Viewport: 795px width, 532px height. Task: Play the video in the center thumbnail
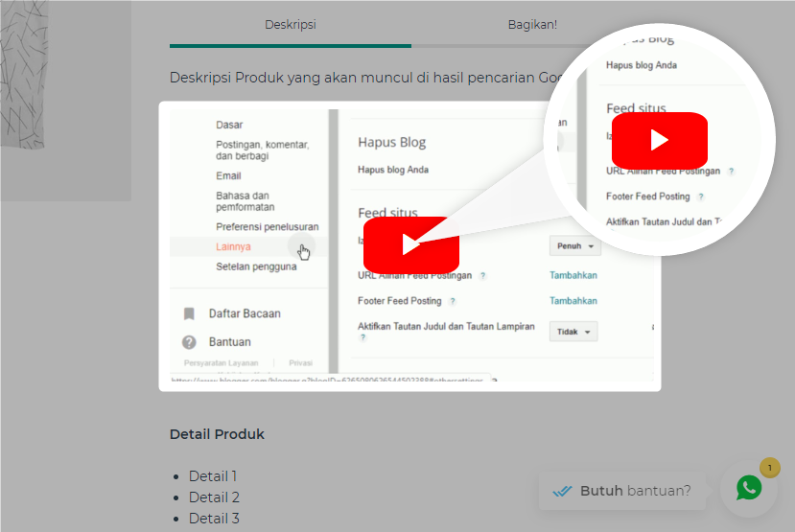point(411,244)
